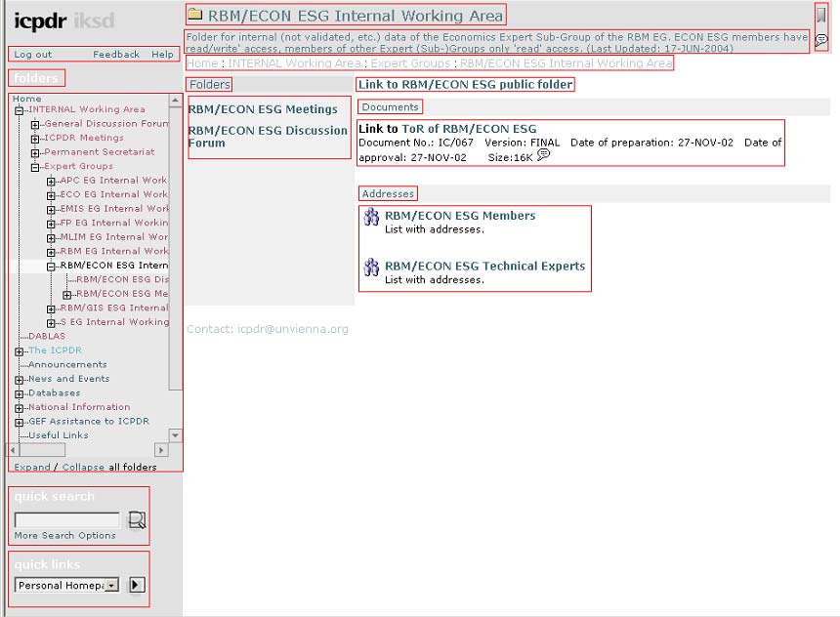
Task: Click inside the quick search text field
Action: pos(66,520)
